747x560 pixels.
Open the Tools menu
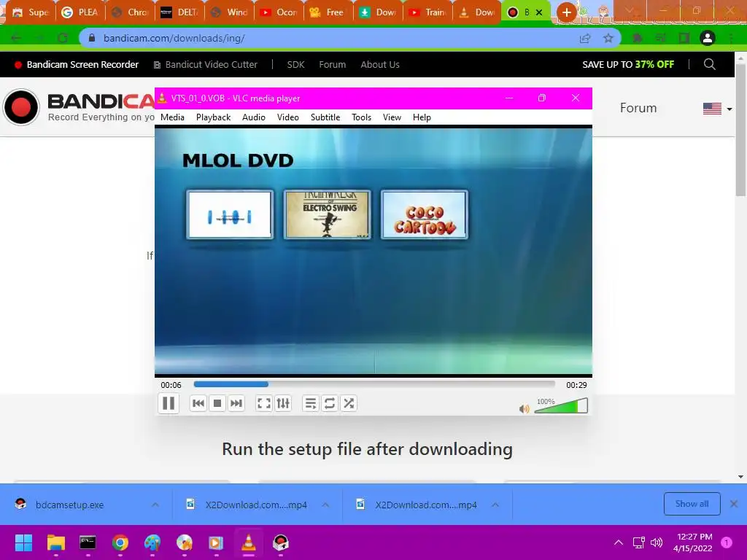(362, 117)
